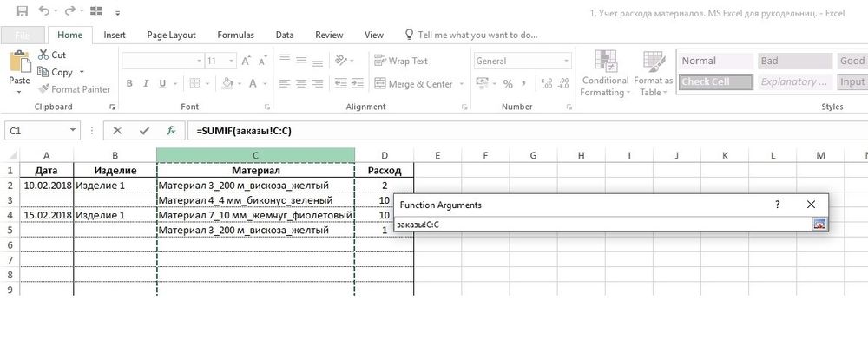Open Conditional Formatting
The width and height of the screenshot is (868, 358).
pyautogui.click(x=605, y=72)
